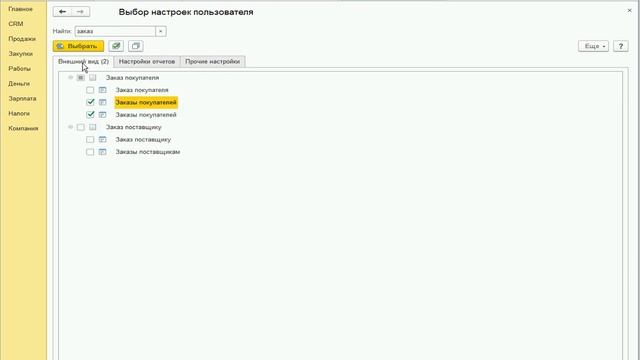640x360 pixels.
Task: Click the form icon of child Заказ поставщику
Action: [102, 140]
